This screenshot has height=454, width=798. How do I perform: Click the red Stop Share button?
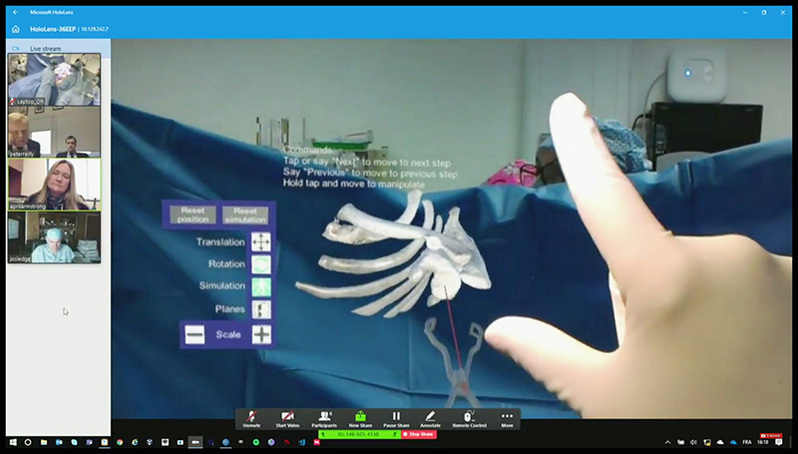(419, 434)
